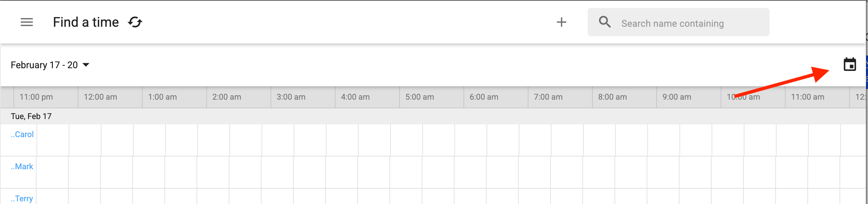Image resolution: width=868 pixels, height=204 pixels.
Task: Expand the February 17 - 20 date dropdown
Action: (x=50, y=65)
